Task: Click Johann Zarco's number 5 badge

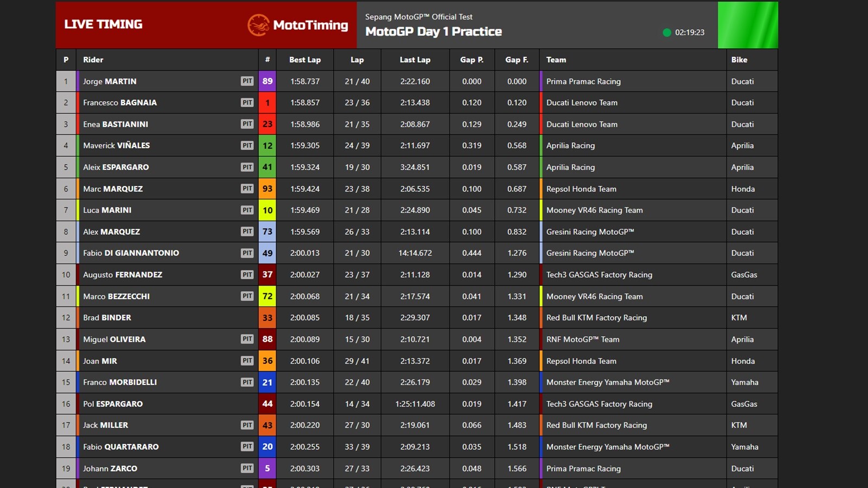Action: (267, 468)
